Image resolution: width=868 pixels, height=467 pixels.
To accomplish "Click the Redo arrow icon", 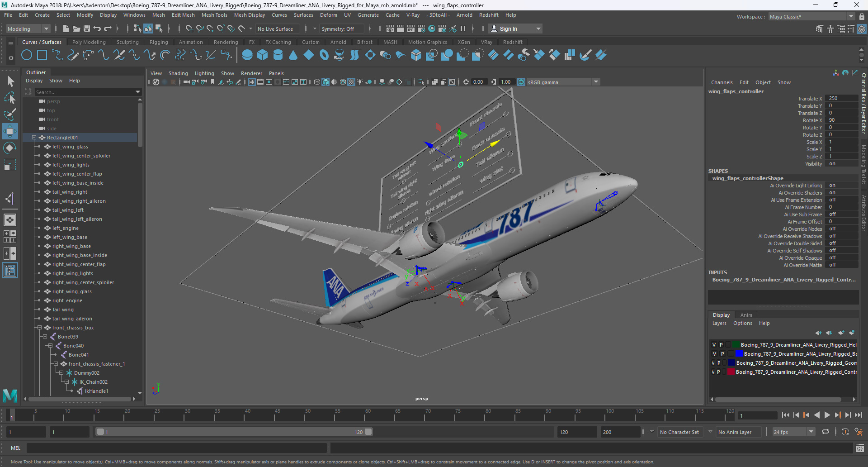I will click(108, 29).
